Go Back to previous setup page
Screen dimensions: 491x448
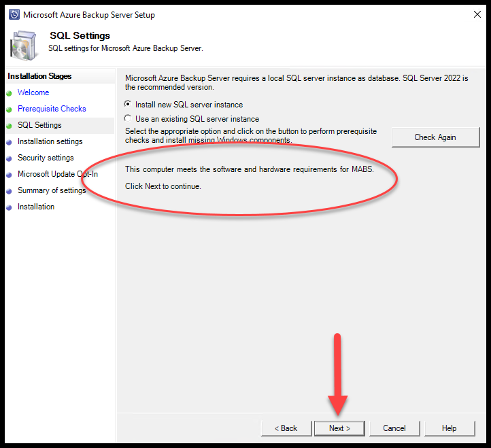coord(286,428)
